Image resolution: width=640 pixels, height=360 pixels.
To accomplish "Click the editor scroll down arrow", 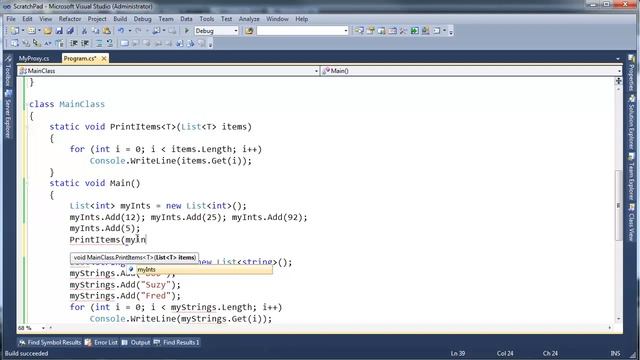I will (619, 319).
